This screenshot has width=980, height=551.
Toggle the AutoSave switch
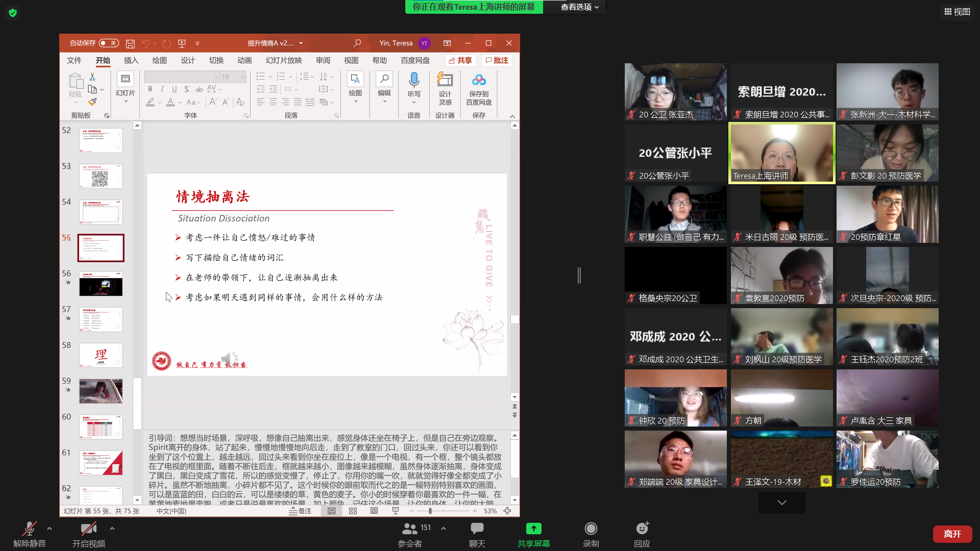(x=109, y=43)
